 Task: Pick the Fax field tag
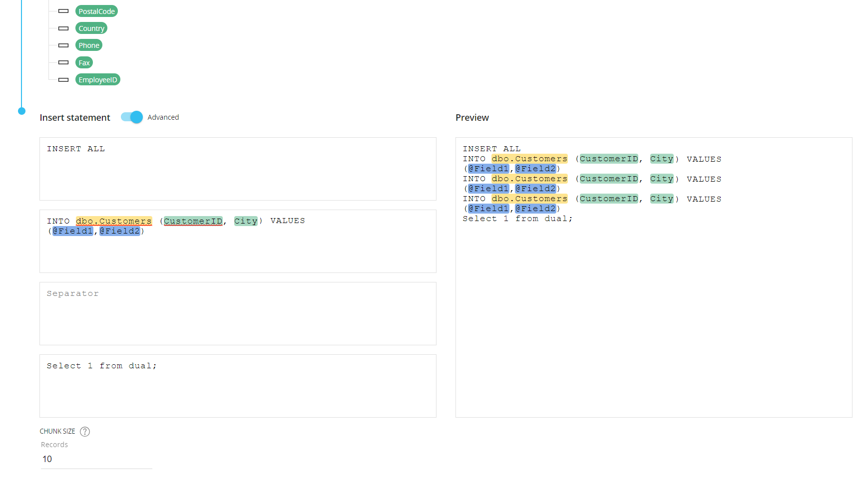[84, 62]
